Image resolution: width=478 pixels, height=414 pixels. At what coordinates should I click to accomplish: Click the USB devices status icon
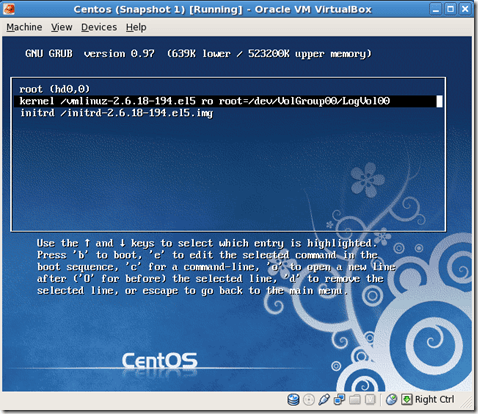(324, 399)
